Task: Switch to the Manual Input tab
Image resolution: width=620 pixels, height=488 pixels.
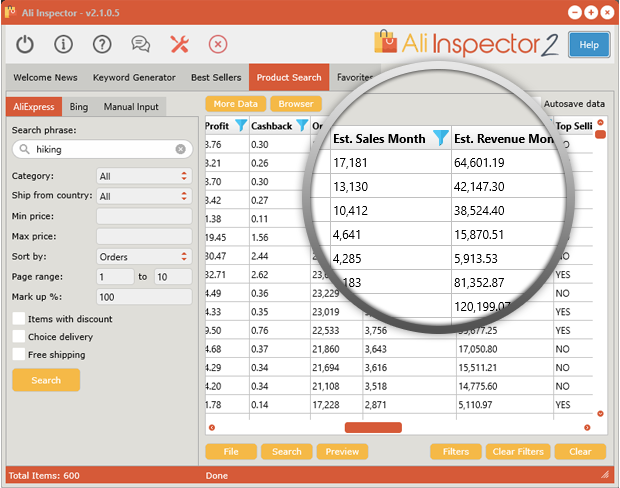Action: (131, 107)
